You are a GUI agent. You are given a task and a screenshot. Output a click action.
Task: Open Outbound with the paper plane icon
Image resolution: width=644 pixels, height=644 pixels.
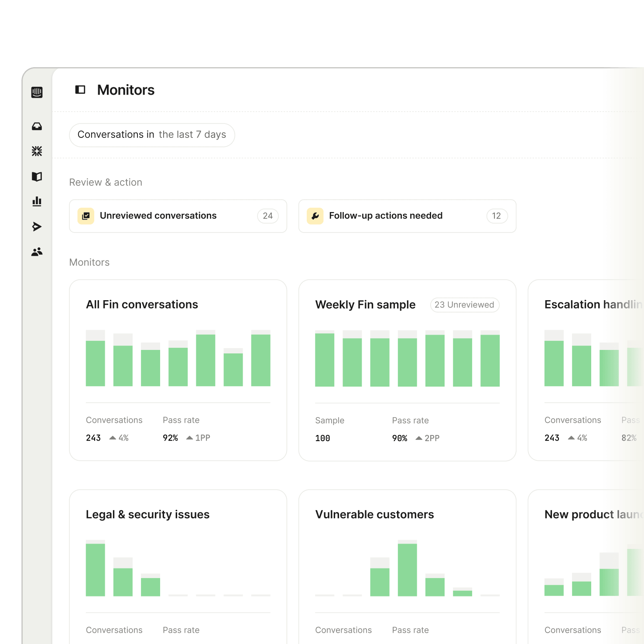coord(37,227)
